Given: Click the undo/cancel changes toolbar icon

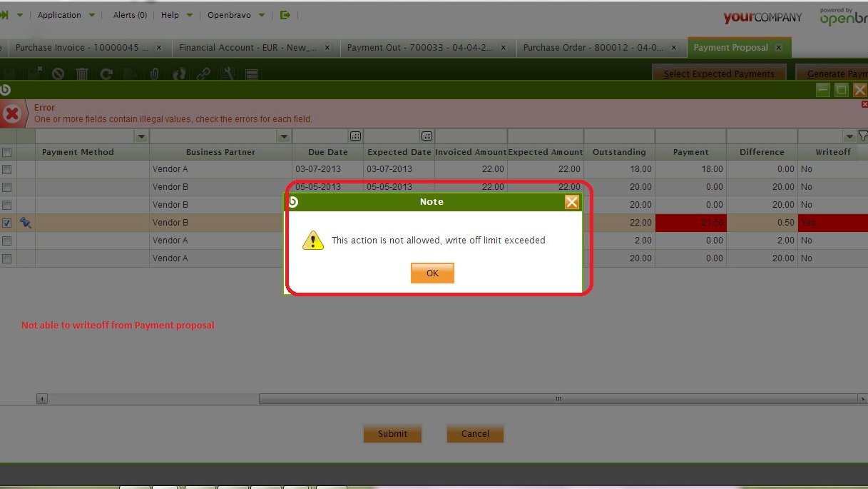Looking at the screenshot, I should (58, 74).
